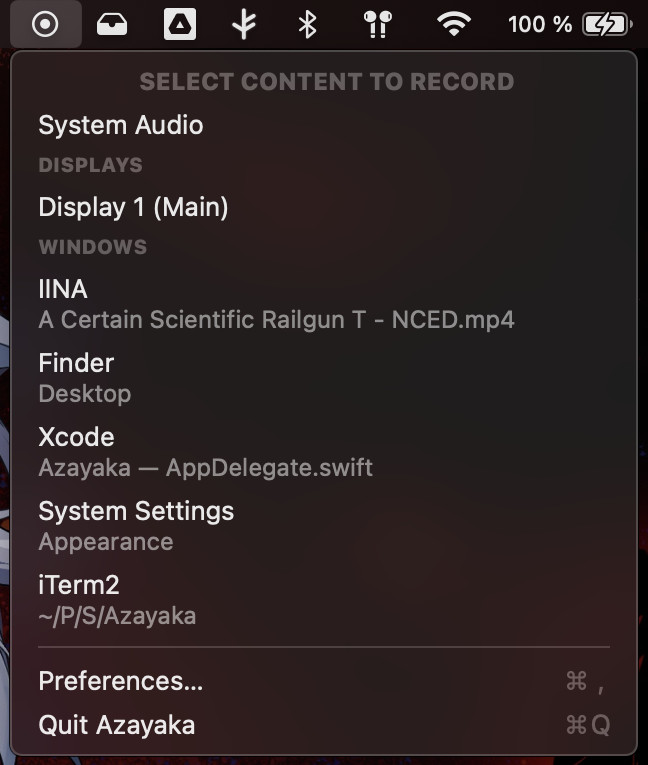Open Preferences... from the menu
This screenshot has height=765, width=648.
pos(324,681)
